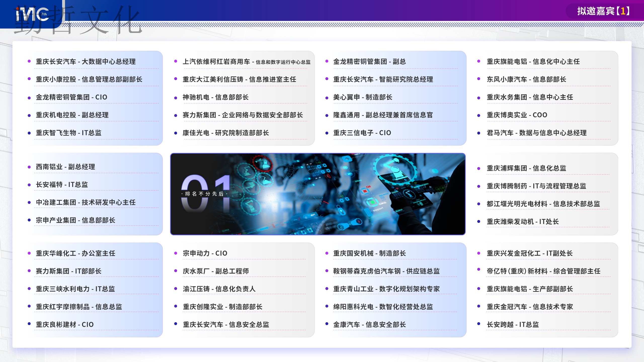Select 重庆旗能电铝 - 生产部副部长
The height and width of the screenshot is (362, 644).
(530, 289)
